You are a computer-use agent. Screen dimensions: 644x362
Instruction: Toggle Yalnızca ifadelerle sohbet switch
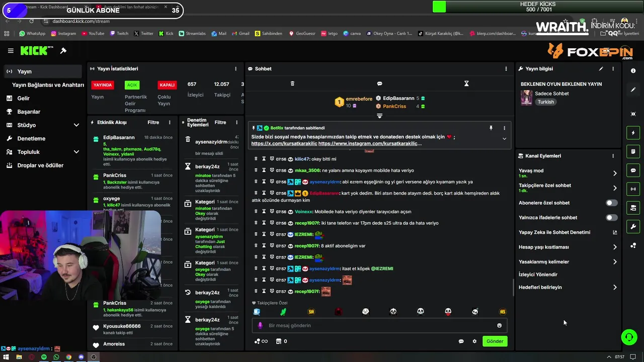[611, 218]
